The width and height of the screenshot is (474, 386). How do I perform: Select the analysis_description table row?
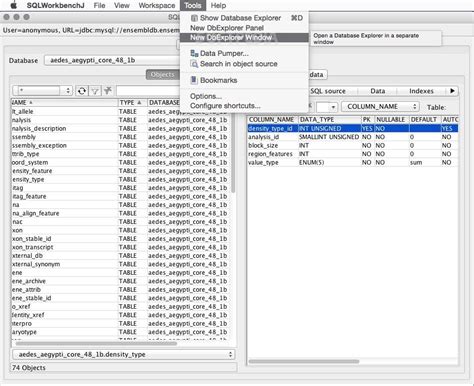tap(122, 128)
